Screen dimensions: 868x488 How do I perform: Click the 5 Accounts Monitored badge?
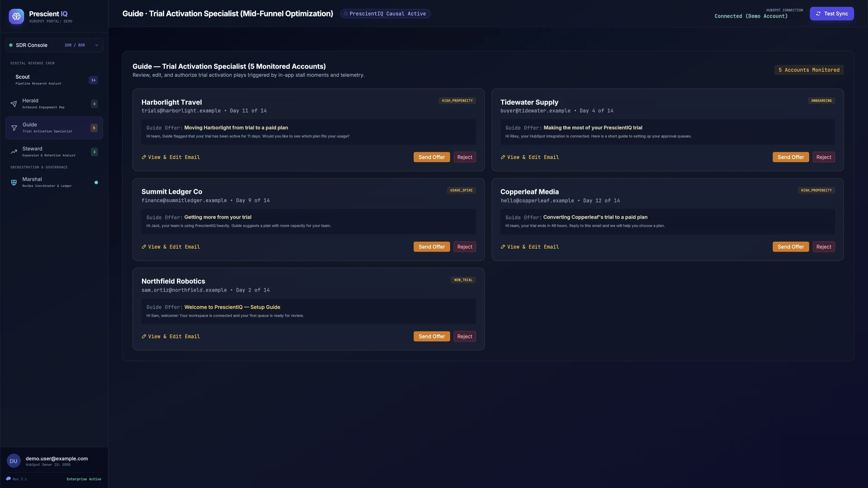coord(809,70)
